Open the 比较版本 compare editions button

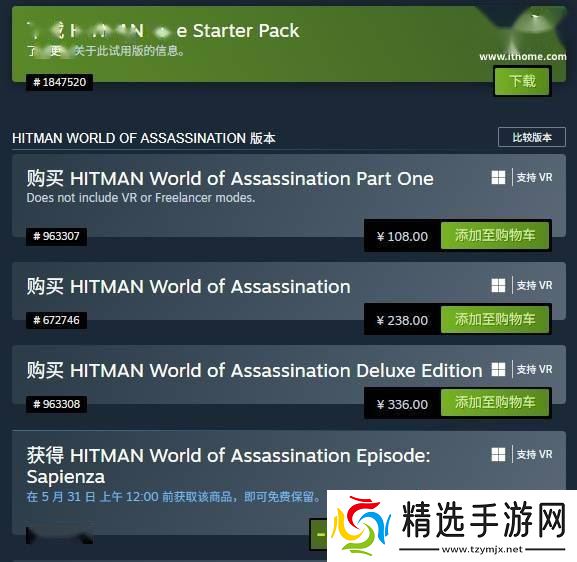tap(531, 137)
